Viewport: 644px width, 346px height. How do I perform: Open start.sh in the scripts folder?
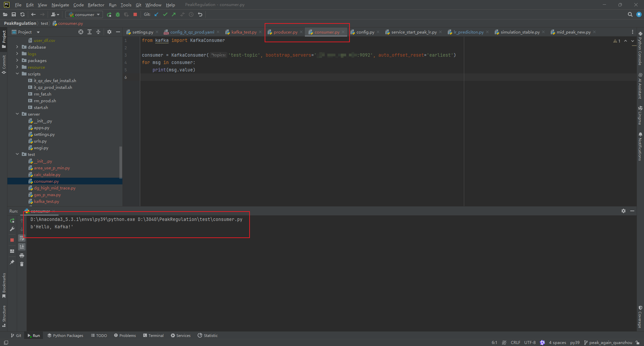41,108
